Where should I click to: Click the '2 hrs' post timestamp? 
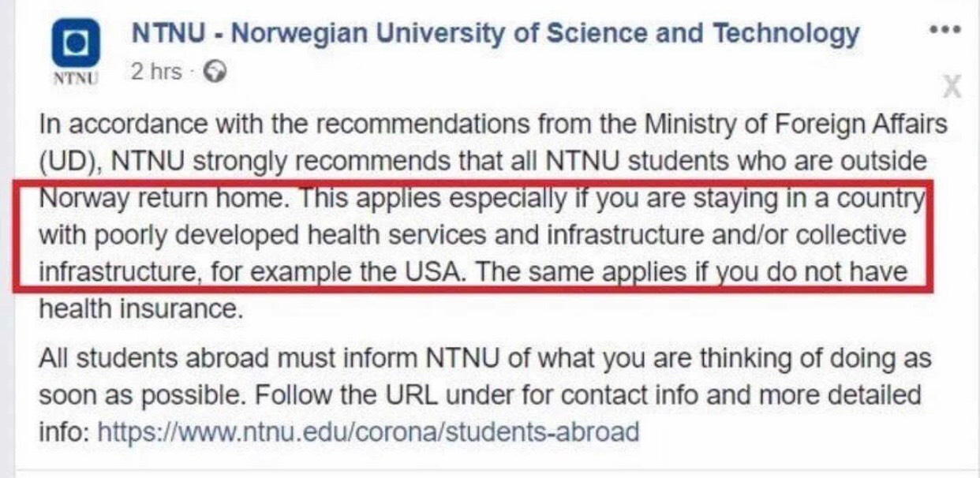156,72
